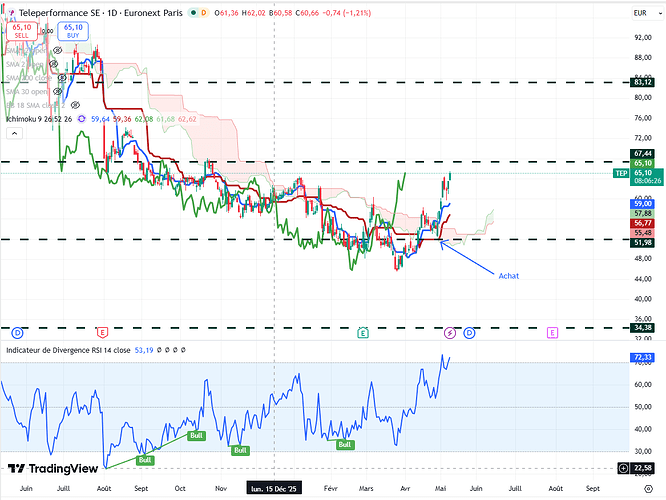Click the Achat annotation text
This screenshot has width=666, height=500.
click(x=508, y=276)
